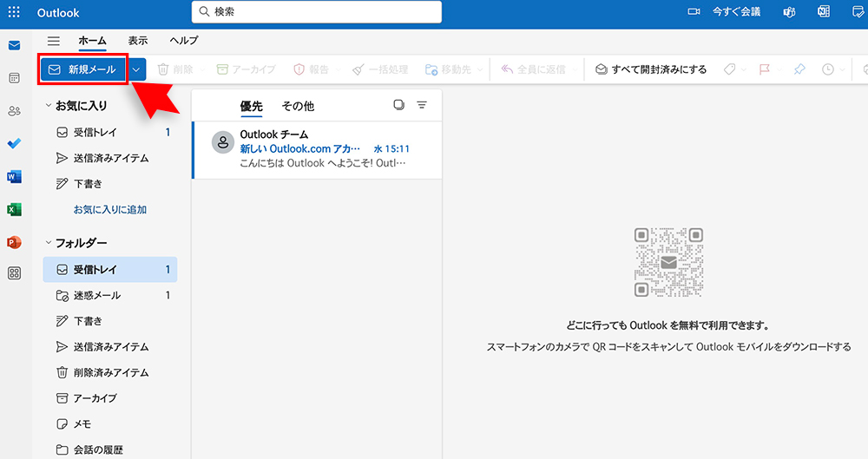Click the Outlook brand title link
The height and width of the screenshot is (459, 868).
58,12
